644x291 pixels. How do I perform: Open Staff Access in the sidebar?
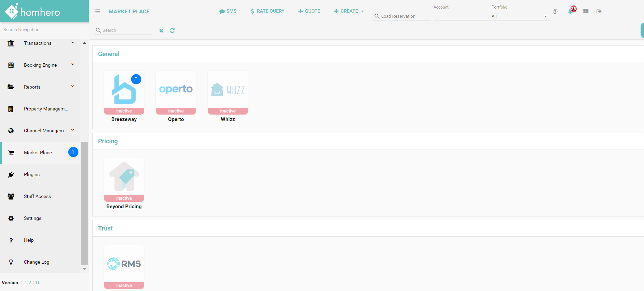37,196
